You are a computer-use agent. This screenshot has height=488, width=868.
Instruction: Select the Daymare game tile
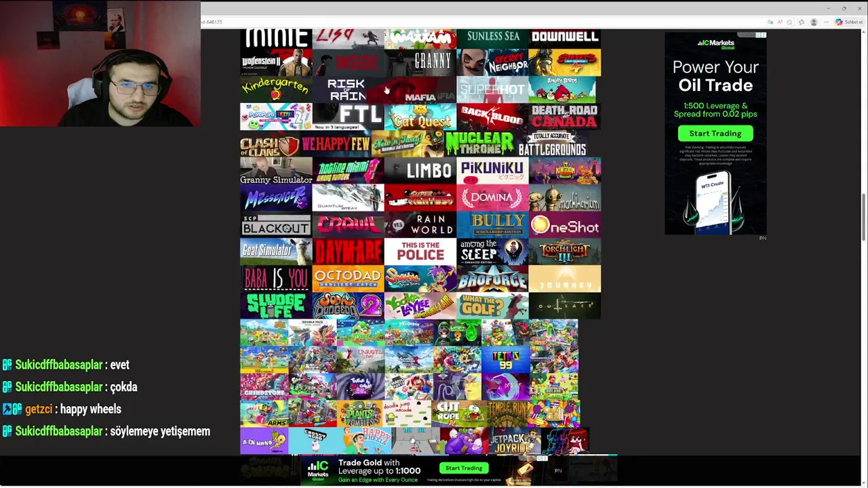348,251
